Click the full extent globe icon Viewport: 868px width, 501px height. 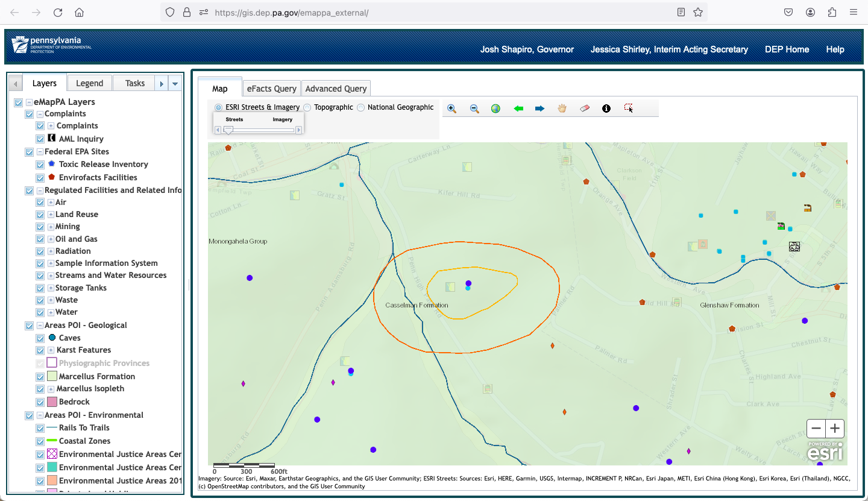(x=495, y=109)
